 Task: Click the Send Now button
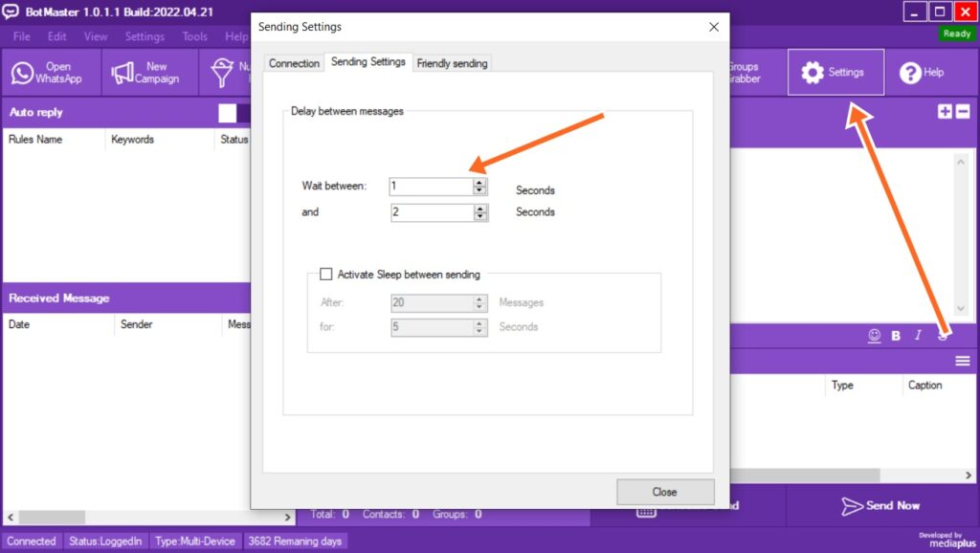(881, 505)
